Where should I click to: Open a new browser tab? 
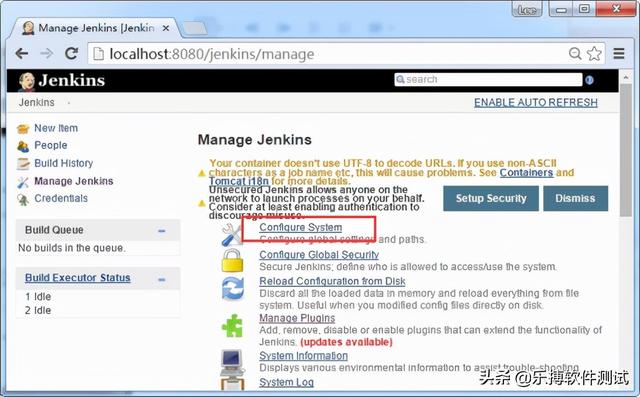click(194, 28)
